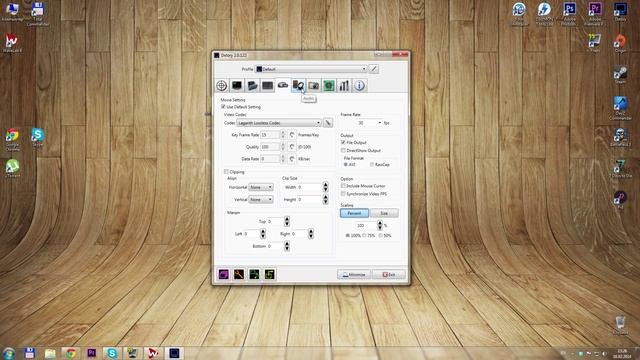Click the purple folder icon at Dxtory bottom
This screenshot has width=640, height=360.
click(224, 274)
